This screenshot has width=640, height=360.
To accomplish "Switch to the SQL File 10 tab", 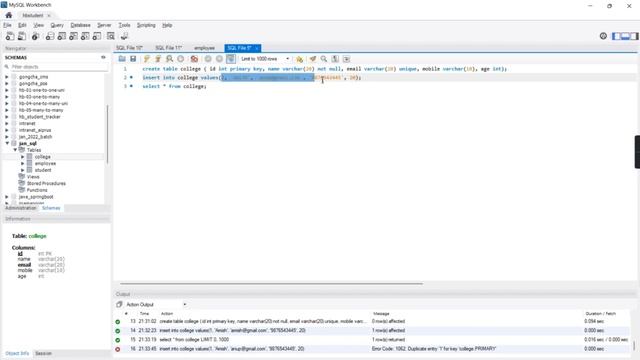I will tap(129, 48).
